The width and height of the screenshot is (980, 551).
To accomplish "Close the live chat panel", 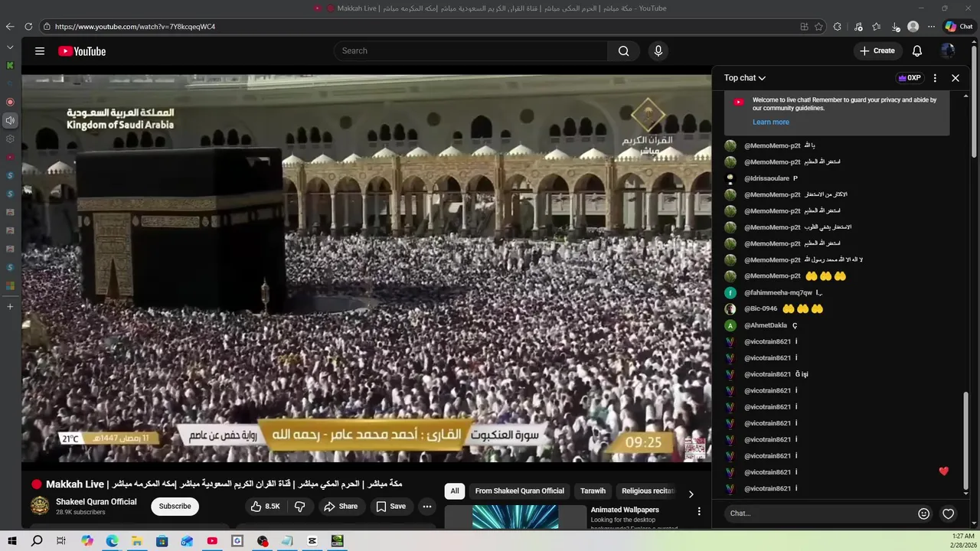I will point(955,78).
